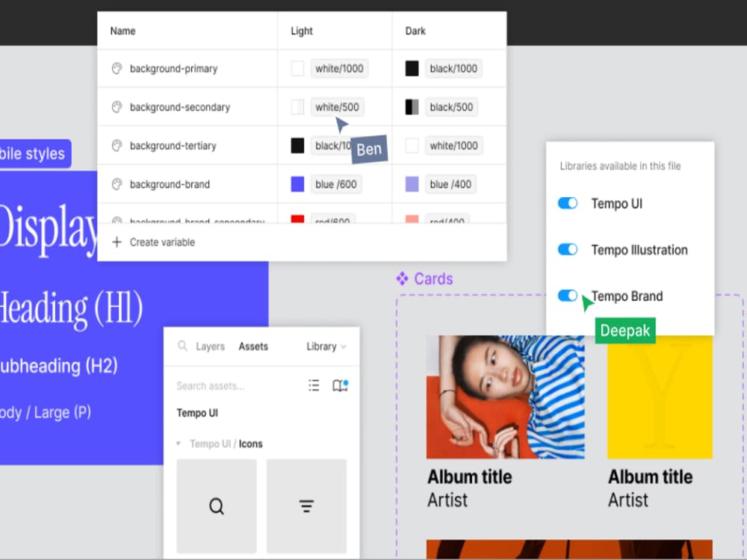Toggle the Tempo UI library switch
The height and width of the screenshot is (560, 747).
(x=568, y=203)
